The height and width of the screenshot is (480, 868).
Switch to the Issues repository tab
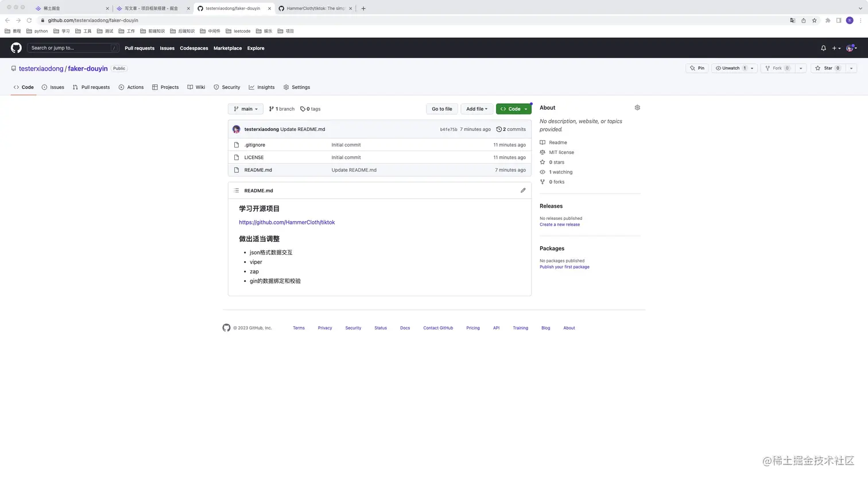(x=53, y=87)
